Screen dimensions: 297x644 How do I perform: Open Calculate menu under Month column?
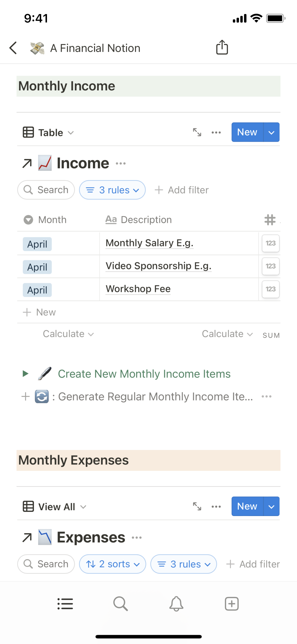(68, 334)
